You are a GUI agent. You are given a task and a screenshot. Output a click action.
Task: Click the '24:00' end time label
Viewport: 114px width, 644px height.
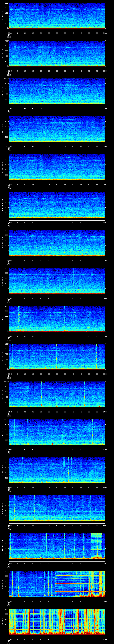(x=105, y=33)
